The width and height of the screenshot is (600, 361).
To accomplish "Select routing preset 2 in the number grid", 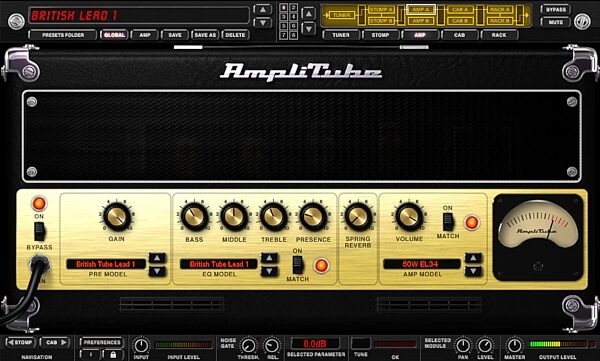I will pyautogui.click(x=293, y=8).
